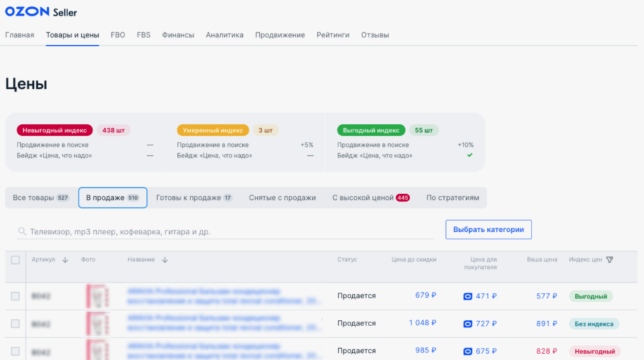The image size is (644, 360).
Task: Switch to the С высокой ценой tab
Action: 370,197
